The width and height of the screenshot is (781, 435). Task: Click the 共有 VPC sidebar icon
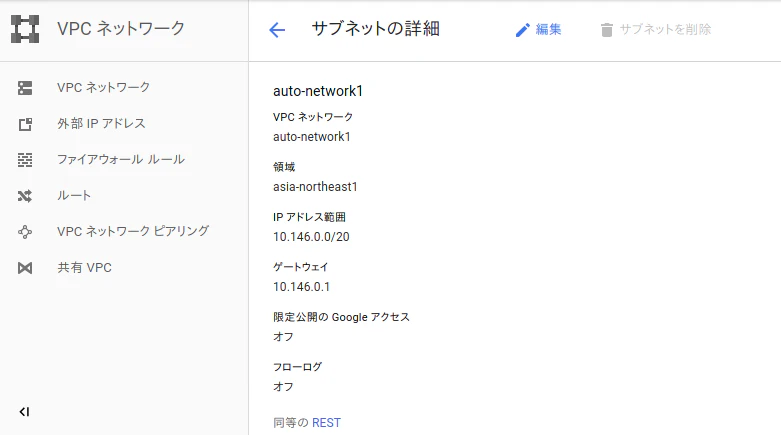pos(25,268)
